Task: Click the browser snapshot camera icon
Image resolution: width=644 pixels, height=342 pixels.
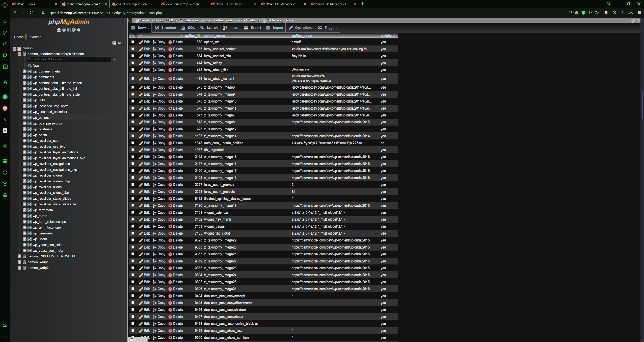Action: pyautogui.click(x=577, y=13)
